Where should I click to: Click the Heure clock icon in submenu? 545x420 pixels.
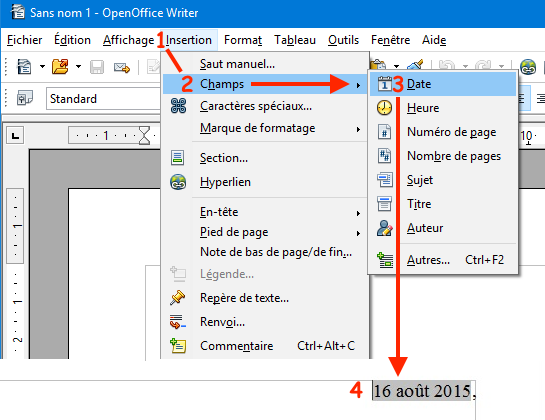tap(384, 108)
